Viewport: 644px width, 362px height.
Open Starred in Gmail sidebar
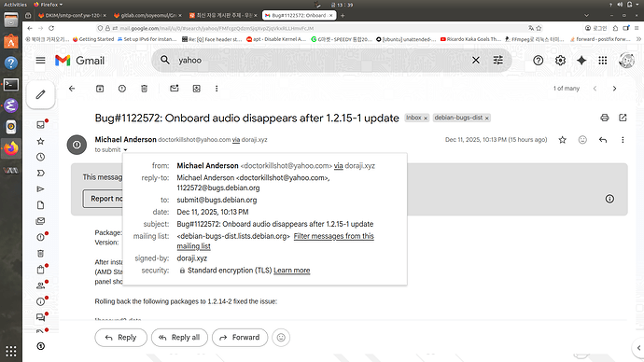(x=41, y=141)
